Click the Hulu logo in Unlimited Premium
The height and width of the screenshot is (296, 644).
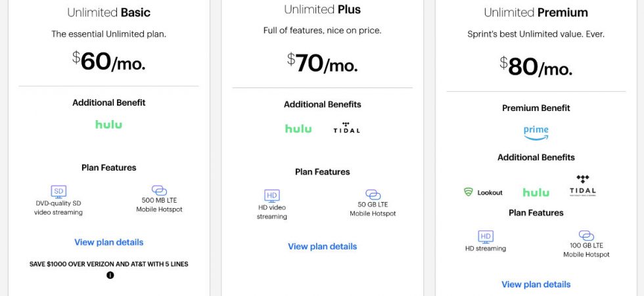(536, 192)
